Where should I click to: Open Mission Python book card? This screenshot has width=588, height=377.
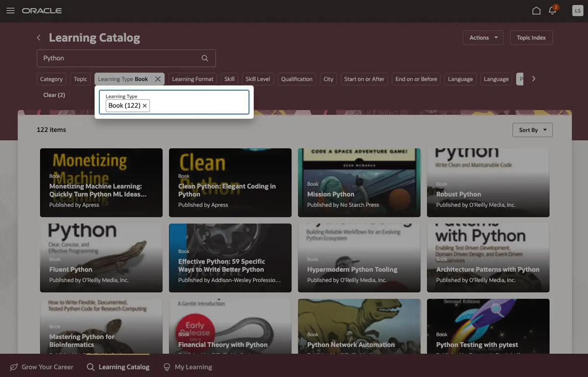click(359, 183)
